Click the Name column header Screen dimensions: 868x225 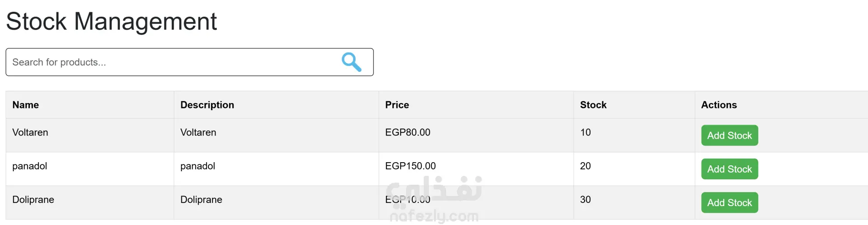pyautogui.click(x=26, y=105)
